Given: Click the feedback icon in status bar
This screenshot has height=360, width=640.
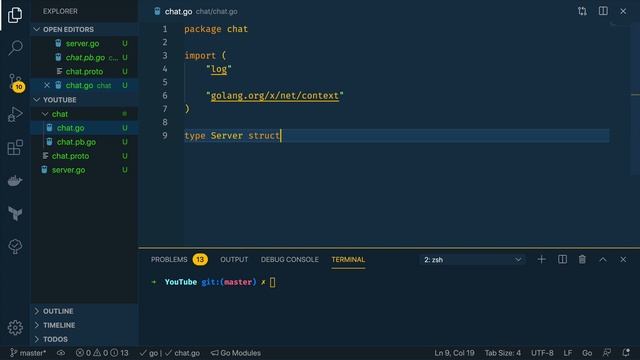Looking at the screenshot, I should (607, 353).
